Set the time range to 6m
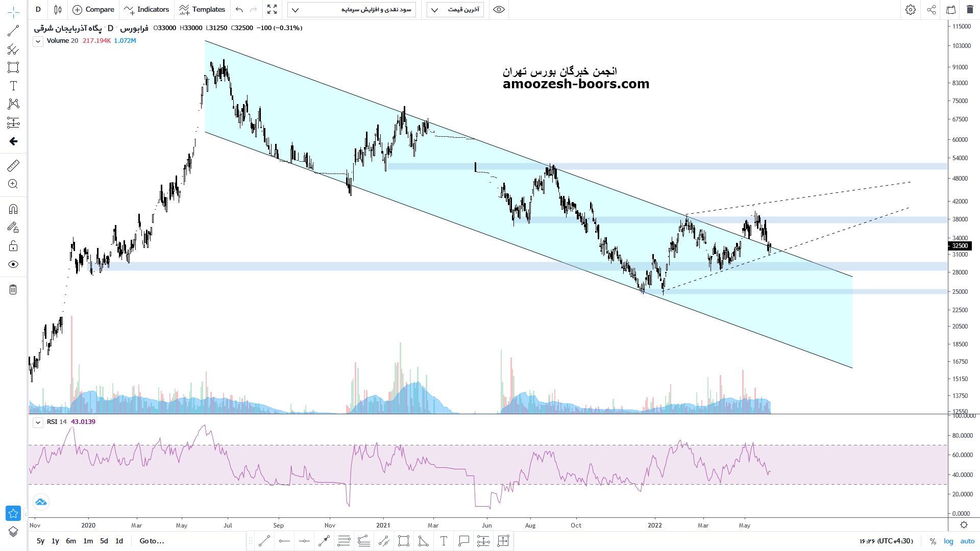980x551 pixels. pyautogui.click(x=71, y=541)
